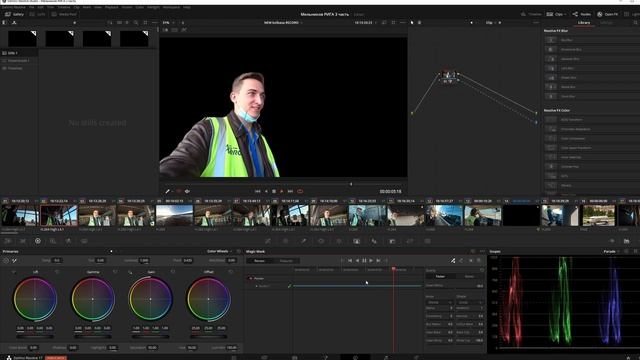640x360 pixels.
Task: Select the PowerGrade 1 album
Action: pos(19,60)
